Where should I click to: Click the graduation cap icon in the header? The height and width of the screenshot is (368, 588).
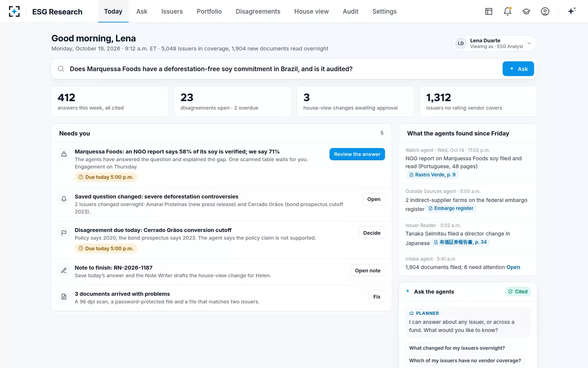[526, 11]
